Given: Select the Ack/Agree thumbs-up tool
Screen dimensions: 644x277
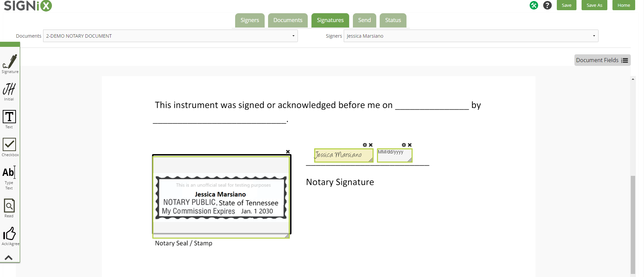Looking at the screenshot, I should point(10,236).
